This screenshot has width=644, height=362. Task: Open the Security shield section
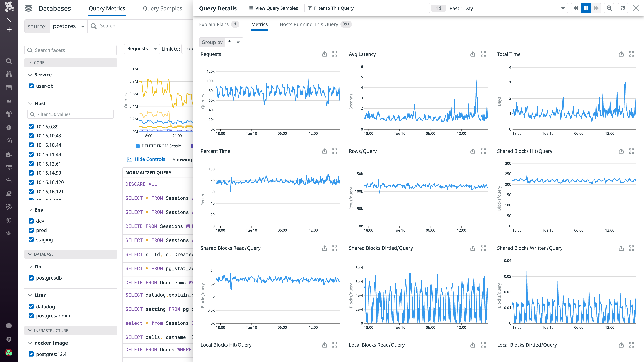[x=9, y=220]
